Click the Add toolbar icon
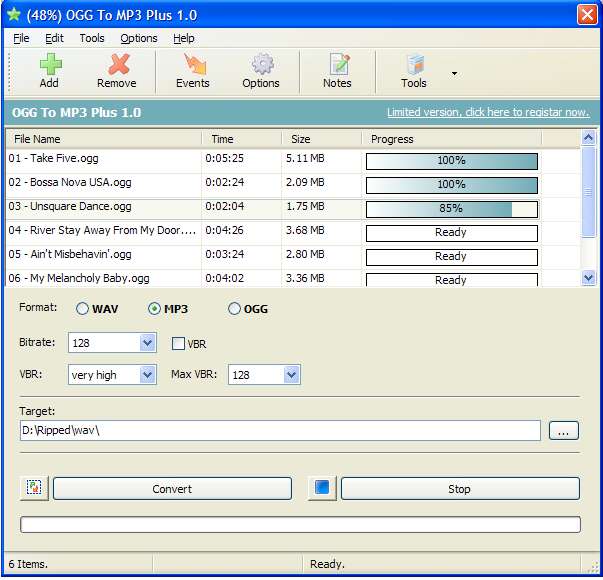Viewport: 603px width, 580px height. pyautogui.click(x=50, y=64)
